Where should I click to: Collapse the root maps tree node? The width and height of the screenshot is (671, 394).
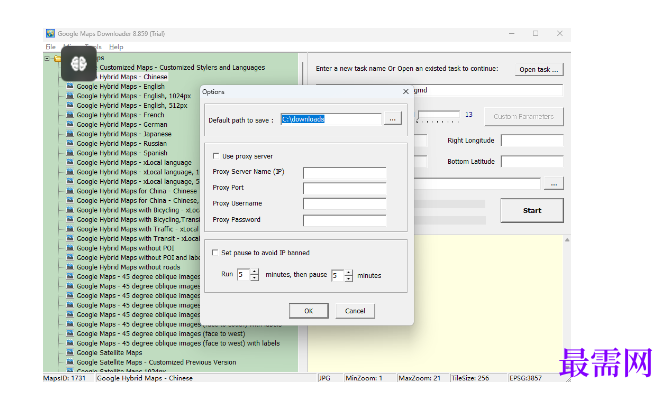coord(48,58)
